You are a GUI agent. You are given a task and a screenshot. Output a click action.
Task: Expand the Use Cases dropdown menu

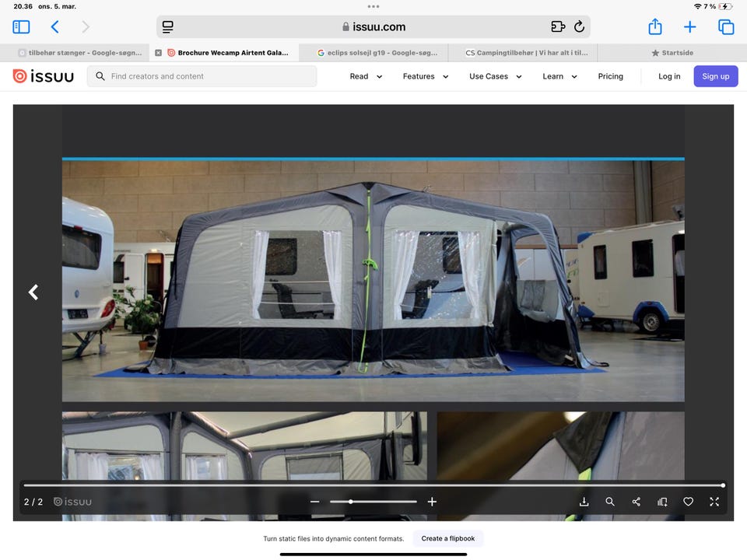click(x=496, y=76)
